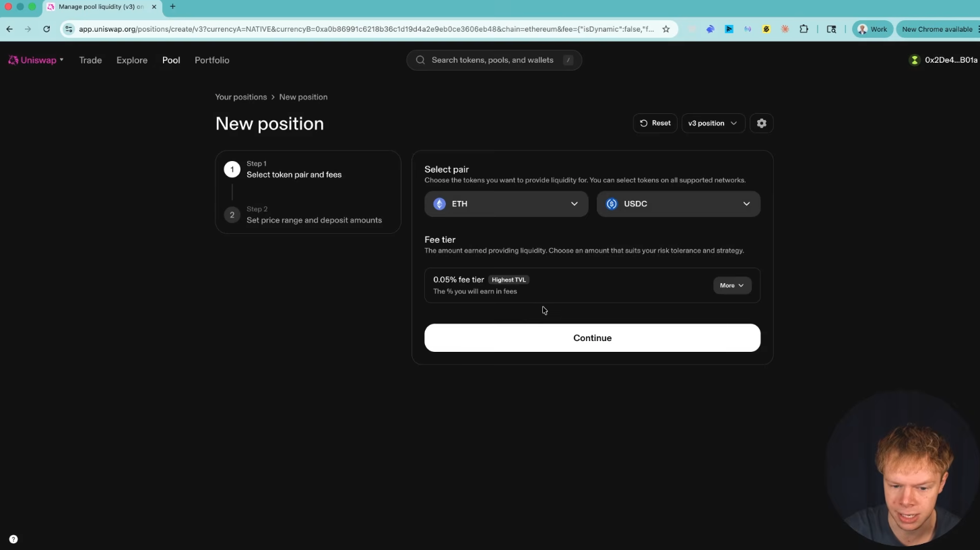Expand More fee tier options
Image resolution: width=980 pixels, height=550 pixels.
732,285
